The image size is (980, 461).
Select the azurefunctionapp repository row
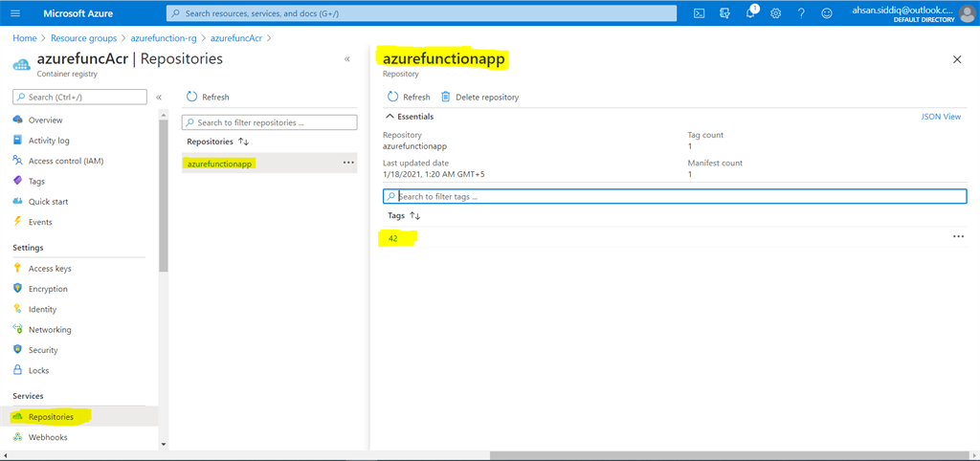[x=269, y=163]
